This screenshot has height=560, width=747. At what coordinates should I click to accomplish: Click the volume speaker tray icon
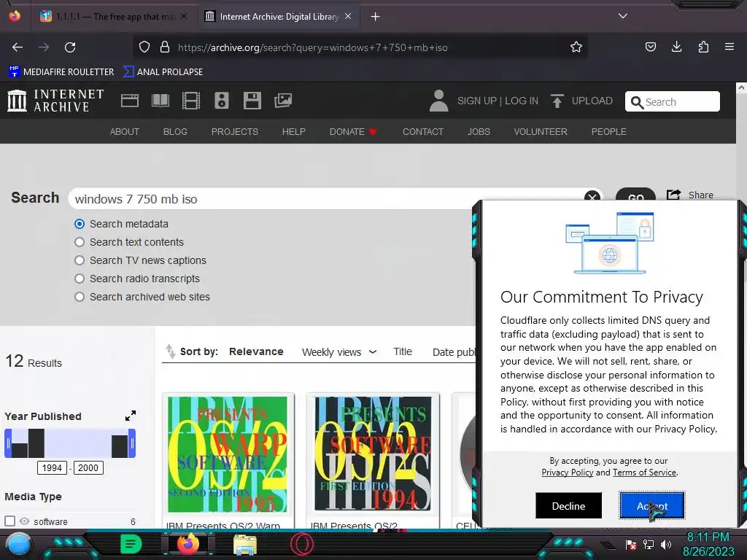coord(666,544)
